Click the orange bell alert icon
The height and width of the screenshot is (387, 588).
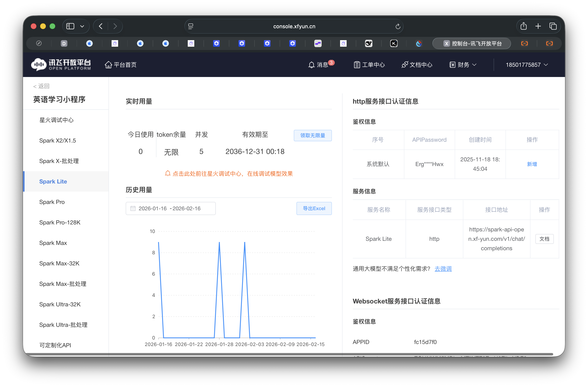click(x=168, y=173)
